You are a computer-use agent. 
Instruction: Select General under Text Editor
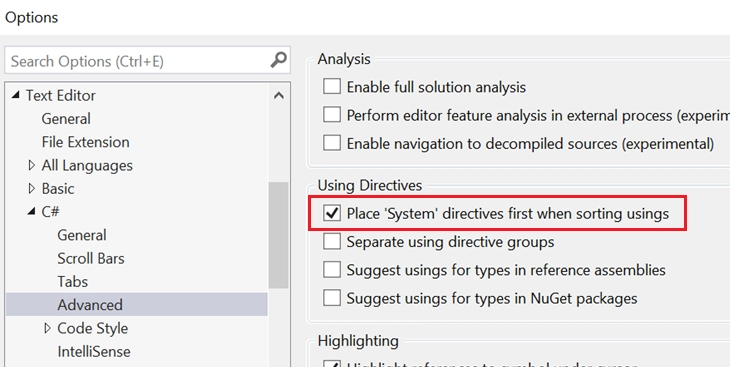pos(66,119)
